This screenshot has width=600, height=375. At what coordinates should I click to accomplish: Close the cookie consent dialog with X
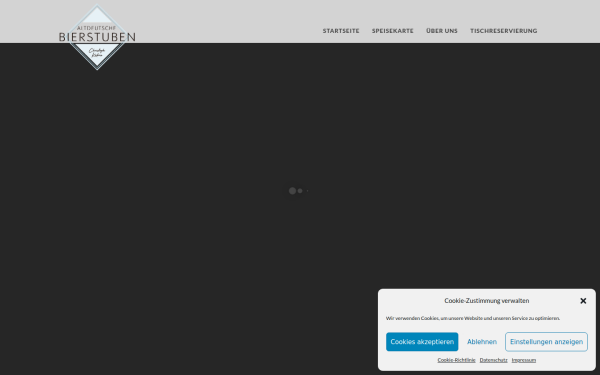coord(583,301)
